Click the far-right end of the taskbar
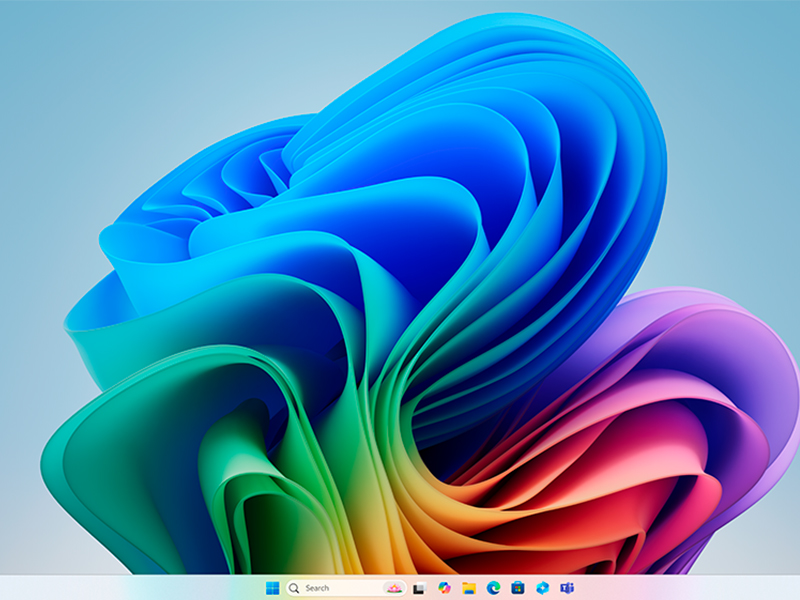The image size is (800, 600). (793, 588)
